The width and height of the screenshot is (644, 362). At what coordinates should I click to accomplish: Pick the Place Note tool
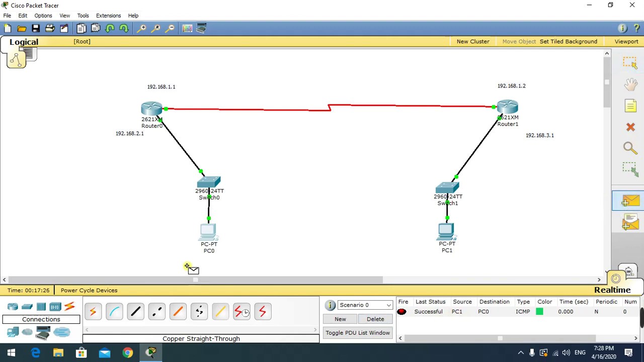point(630,106)
